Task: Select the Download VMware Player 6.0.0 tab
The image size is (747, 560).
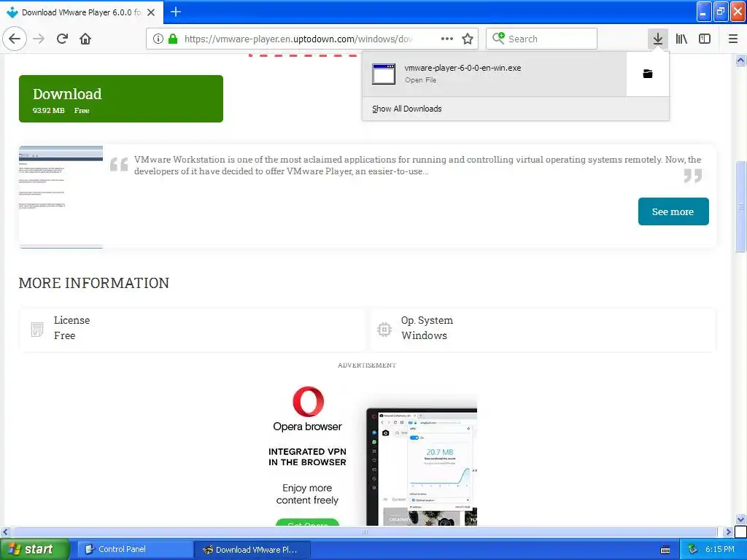Action: click(82, 12)
